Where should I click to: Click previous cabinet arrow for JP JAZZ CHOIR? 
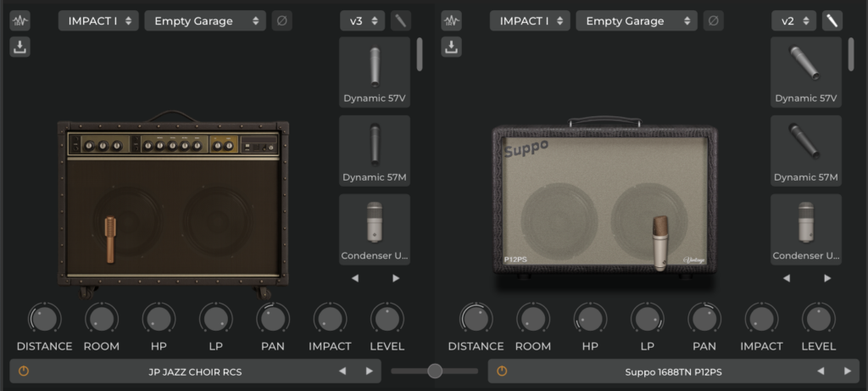click(342, 371)
